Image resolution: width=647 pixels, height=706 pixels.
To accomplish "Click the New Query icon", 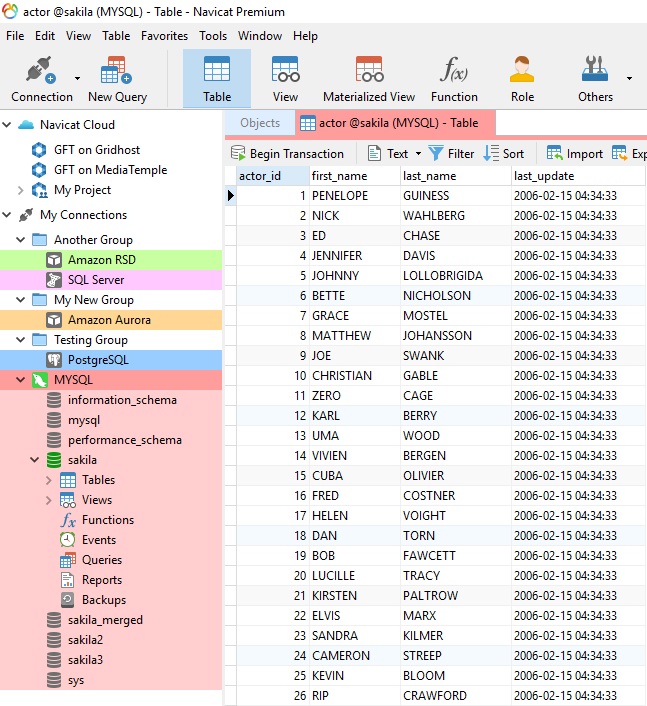I will [x=117, y=70].
